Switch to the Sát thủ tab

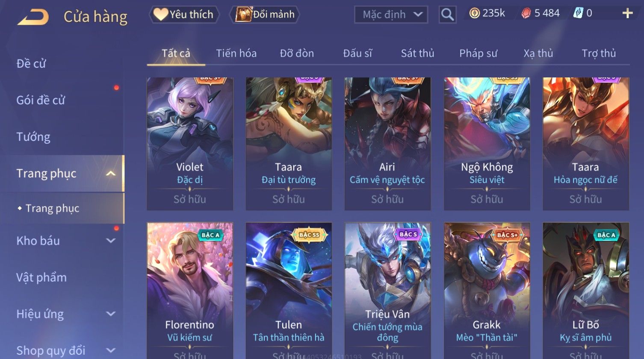pyautogui.click(x=417, y=53)
